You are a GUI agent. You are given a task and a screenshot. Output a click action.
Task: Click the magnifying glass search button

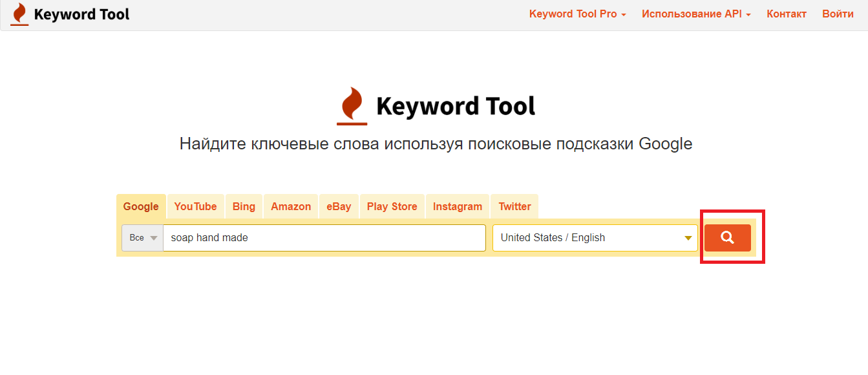coord(727,238)
